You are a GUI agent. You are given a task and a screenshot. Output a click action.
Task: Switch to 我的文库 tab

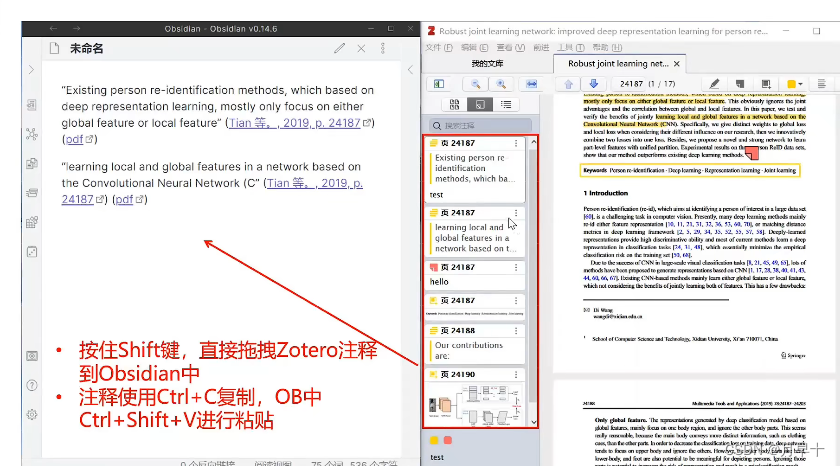pyautogui.click(x=487, y=63)
